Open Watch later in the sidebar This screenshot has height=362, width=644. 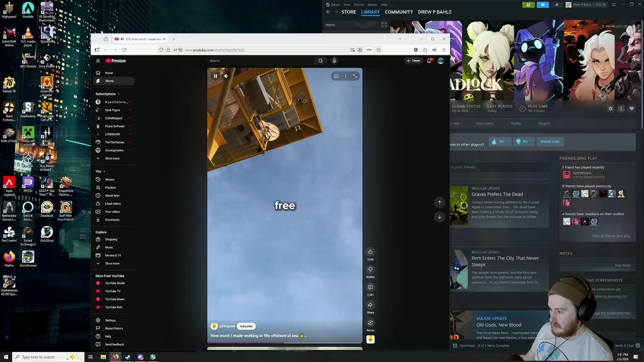114,196
